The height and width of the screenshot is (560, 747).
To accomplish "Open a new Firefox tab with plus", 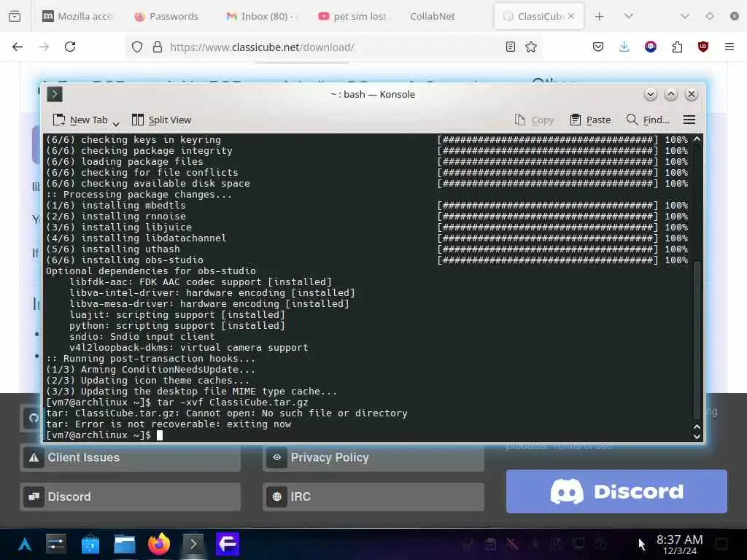I will [x=600, y=16].
